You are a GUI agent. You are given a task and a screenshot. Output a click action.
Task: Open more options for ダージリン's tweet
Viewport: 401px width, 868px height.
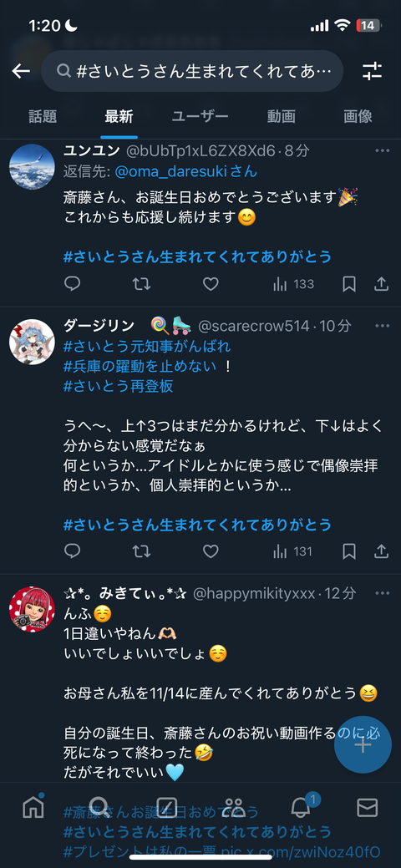tap(382, 326)
